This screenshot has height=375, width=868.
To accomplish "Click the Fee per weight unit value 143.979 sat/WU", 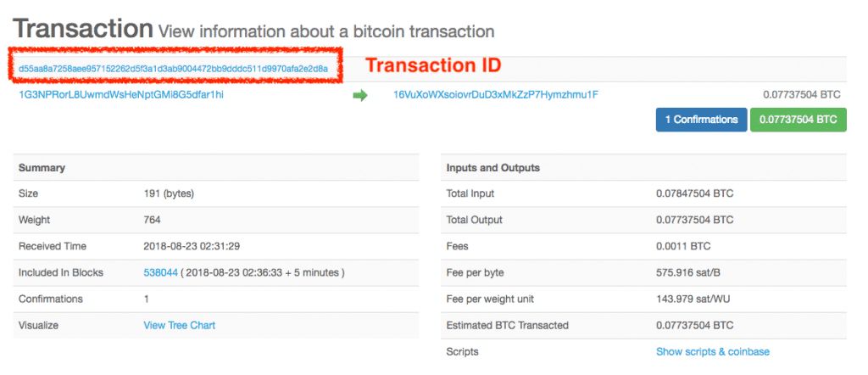I will [x=696, y=299].
